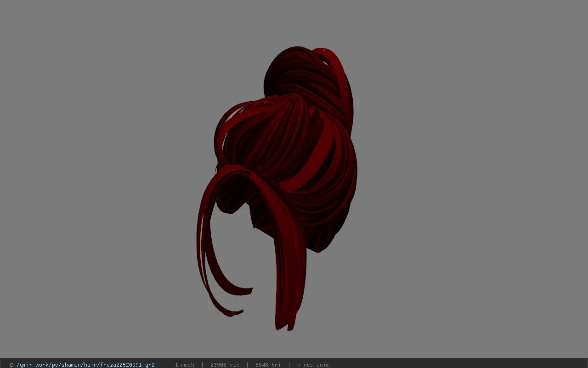Click the freza22520091.gr2 file path in status bar
Viewport: 588px width, 368px height.
82,365
